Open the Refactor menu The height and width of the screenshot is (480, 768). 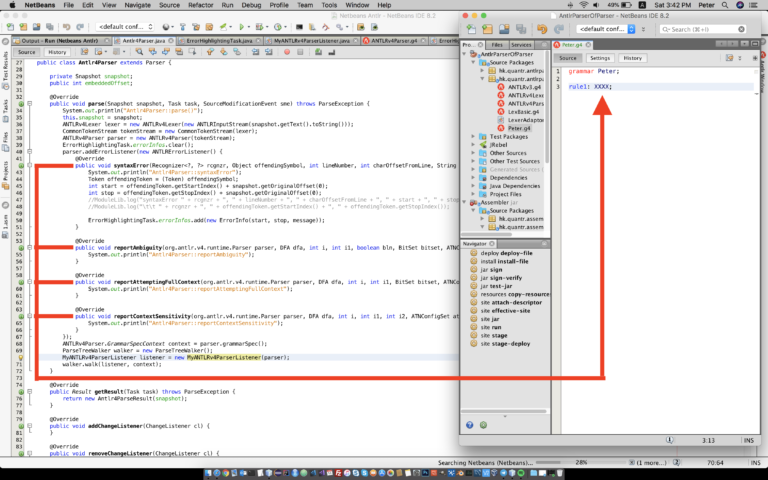click(x=200, y=5)
